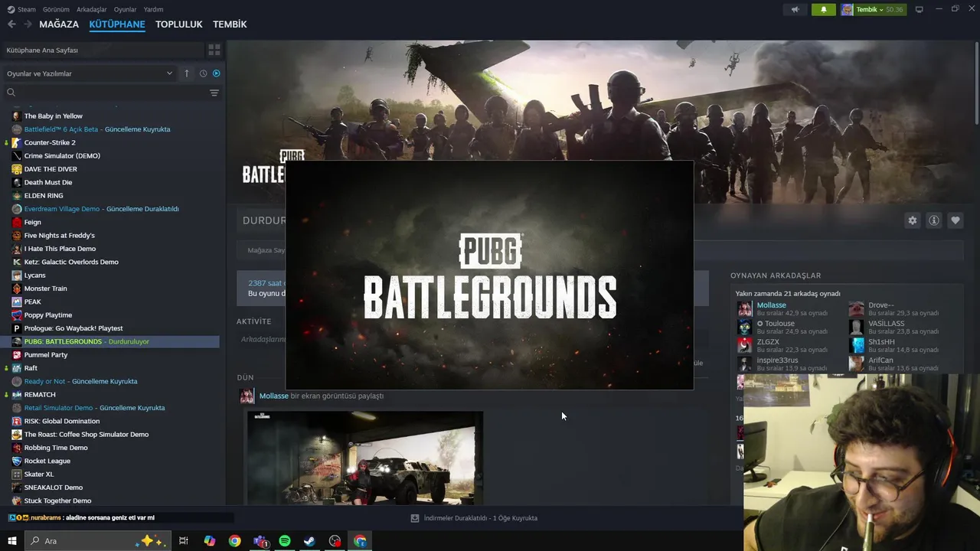The image size is (980, 551).
Task: Toggle the recent activity clock filter
Action: click(x=203, y=73)
